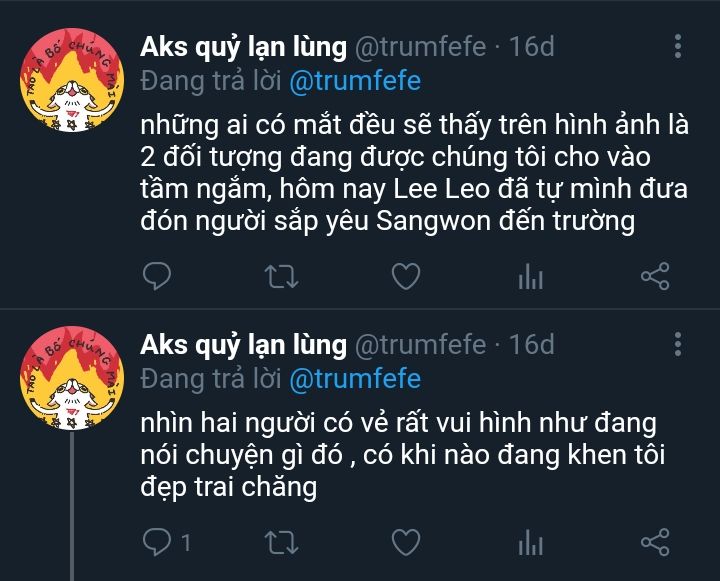
Task: Open first tweet text about Lee Leo
Action: click(415, 173)
